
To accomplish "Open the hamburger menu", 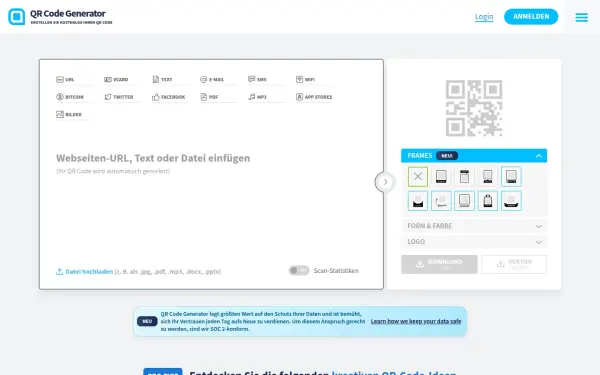I will 581,17.
